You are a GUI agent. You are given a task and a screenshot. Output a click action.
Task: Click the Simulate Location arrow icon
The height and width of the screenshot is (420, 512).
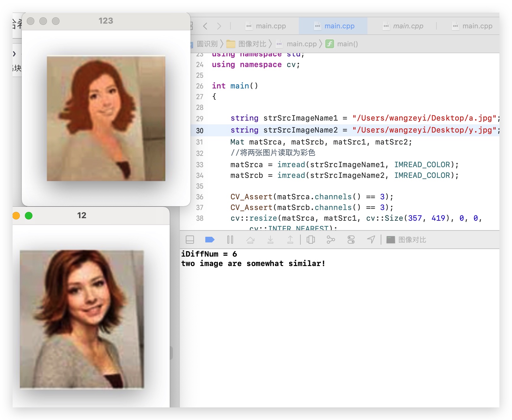click(x=371, y=240)
